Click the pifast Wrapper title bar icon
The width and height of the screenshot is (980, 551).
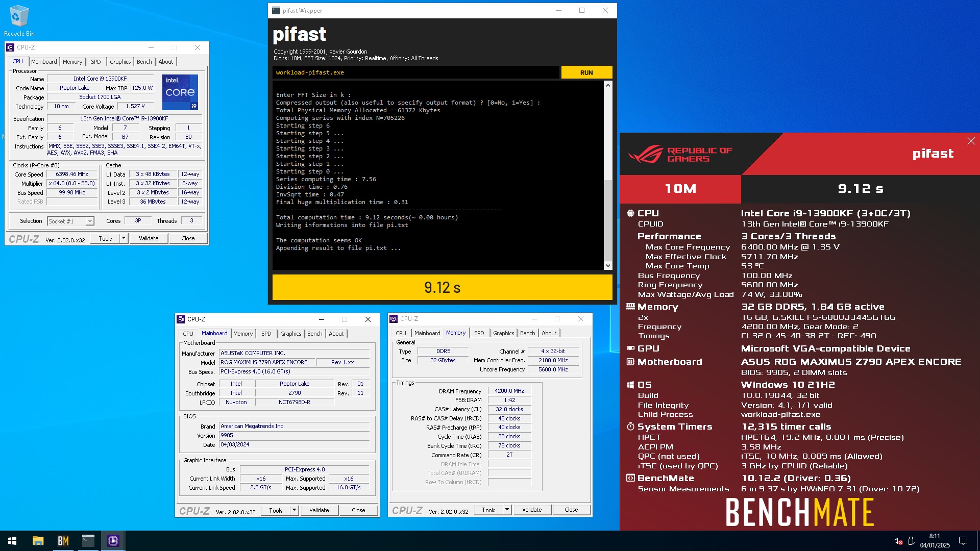click(276, 10)
